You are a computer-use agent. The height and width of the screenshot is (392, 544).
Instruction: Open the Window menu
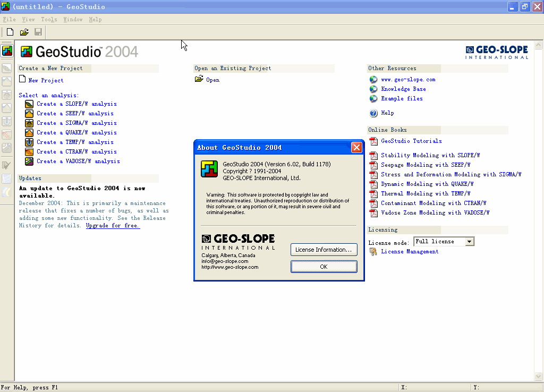(x=73, y=20)
